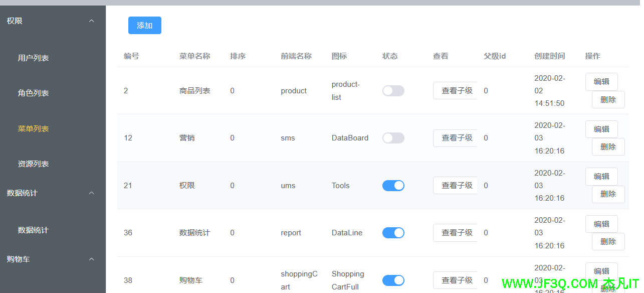Select 菜单列表 in the sidebar
Viewport: 644px width, 293px height.
pos(34,129)
